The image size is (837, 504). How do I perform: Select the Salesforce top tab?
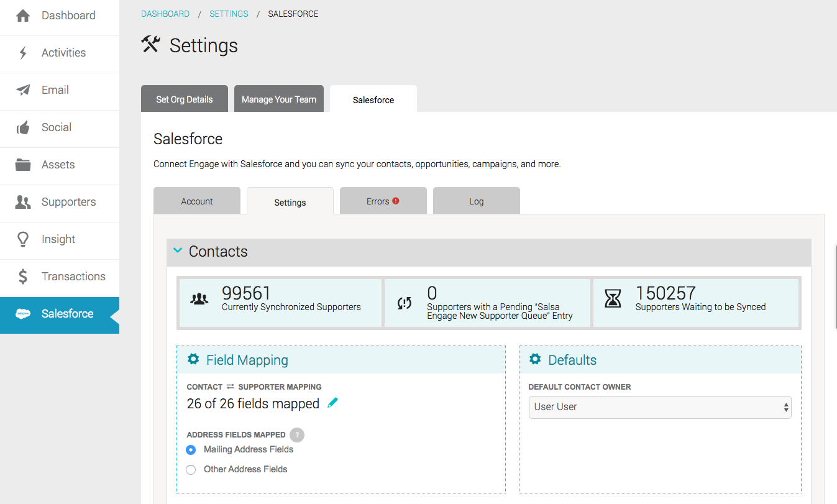pyautogui.click(x=373, y=99)
